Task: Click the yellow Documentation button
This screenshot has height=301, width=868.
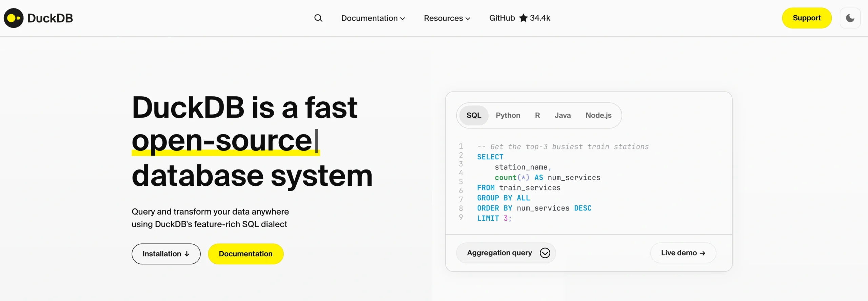Action: [x=245, y=254]
